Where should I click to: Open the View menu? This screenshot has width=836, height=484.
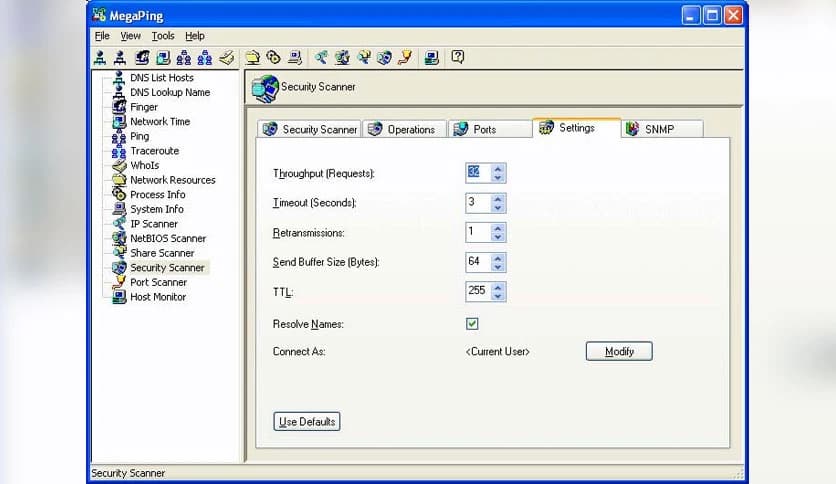click(130, 36)
